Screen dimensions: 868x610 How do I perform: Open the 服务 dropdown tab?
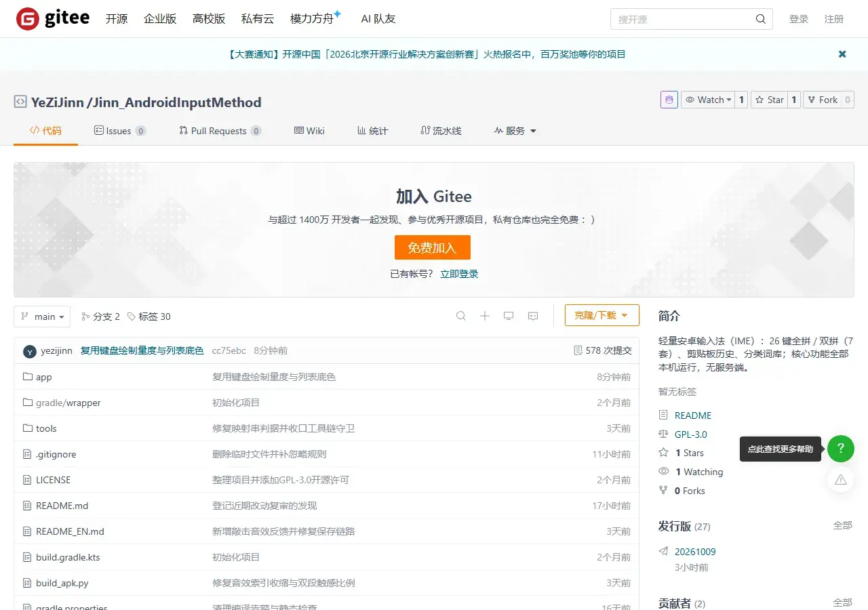click(515, 131)
